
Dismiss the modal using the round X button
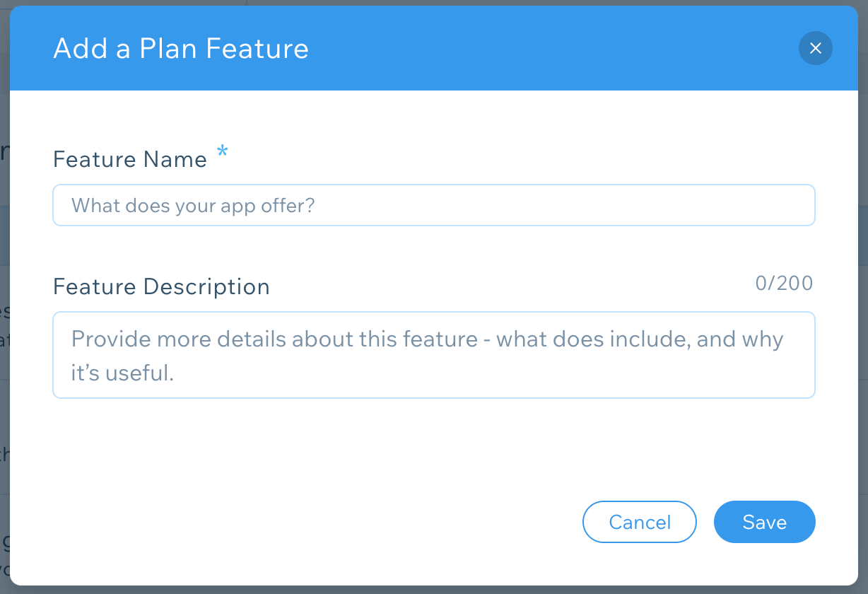coord(815,48)
